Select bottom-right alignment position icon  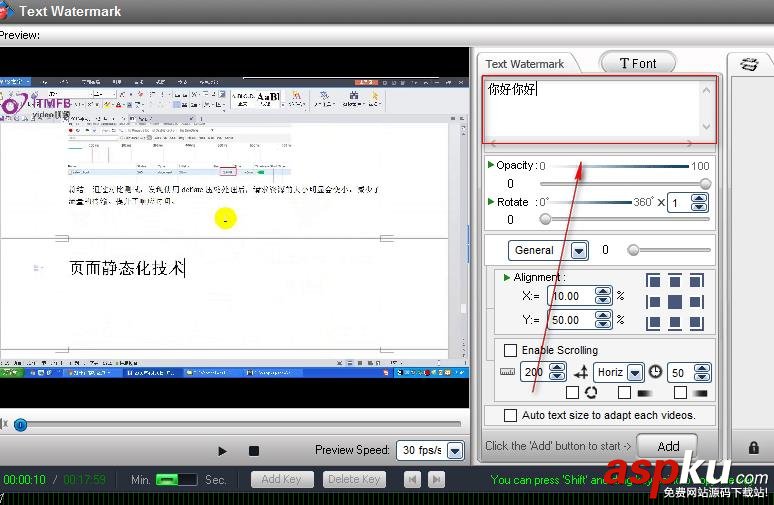pyautogui.click(x=696, y=323)
